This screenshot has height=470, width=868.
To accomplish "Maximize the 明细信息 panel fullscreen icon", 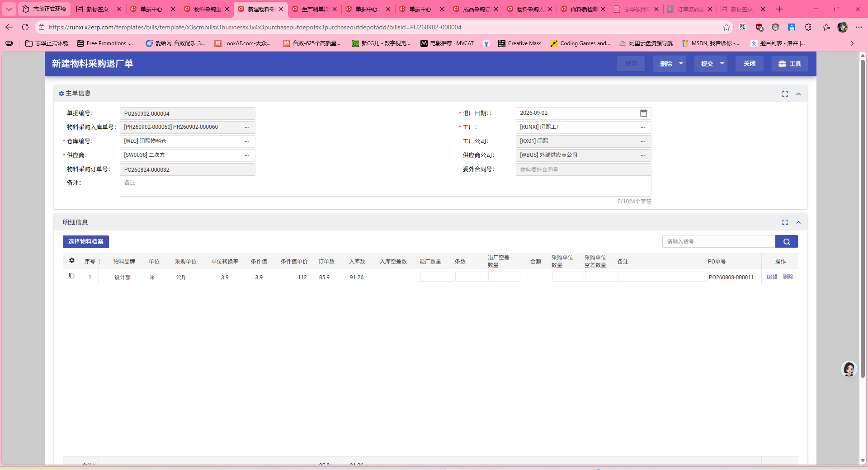I will (785, 222).
